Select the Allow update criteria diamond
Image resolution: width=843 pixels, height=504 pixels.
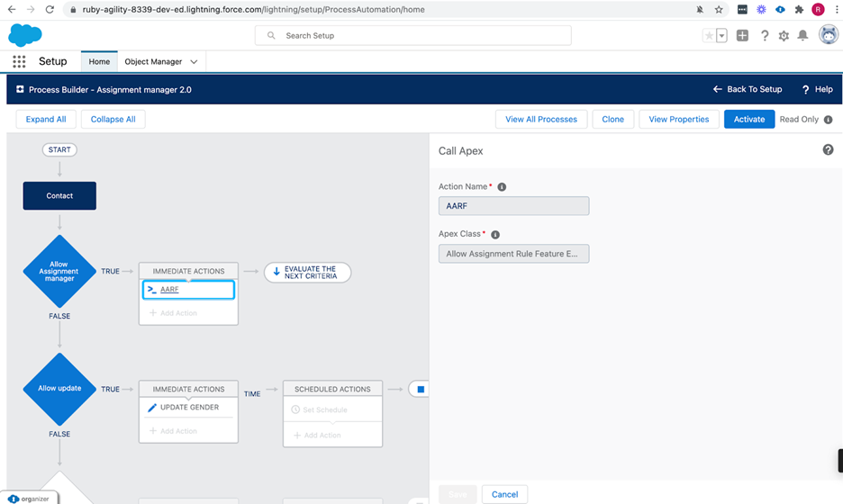[59, 389]
